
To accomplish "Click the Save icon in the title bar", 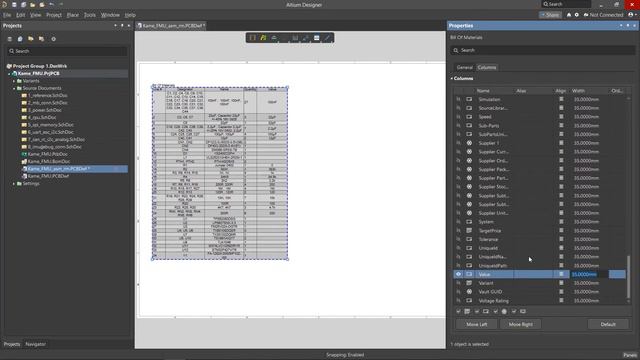I will click(x=14, y=4).
